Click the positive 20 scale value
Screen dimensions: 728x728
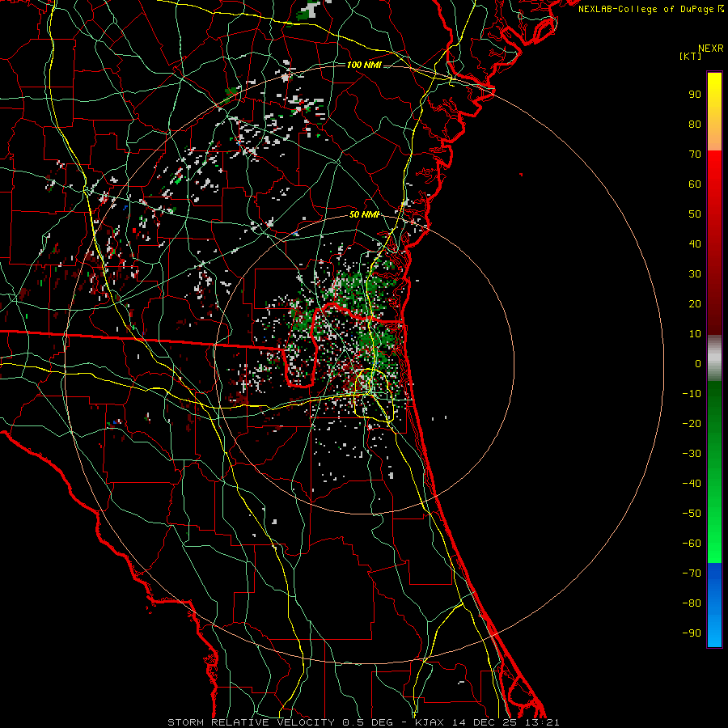coord(695,304)
